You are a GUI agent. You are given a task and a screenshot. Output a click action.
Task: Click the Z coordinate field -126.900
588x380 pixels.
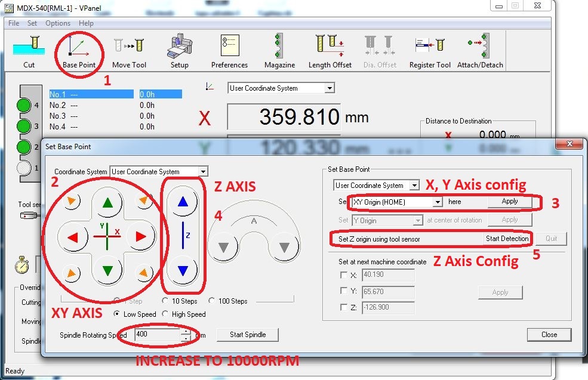(388, 307)
